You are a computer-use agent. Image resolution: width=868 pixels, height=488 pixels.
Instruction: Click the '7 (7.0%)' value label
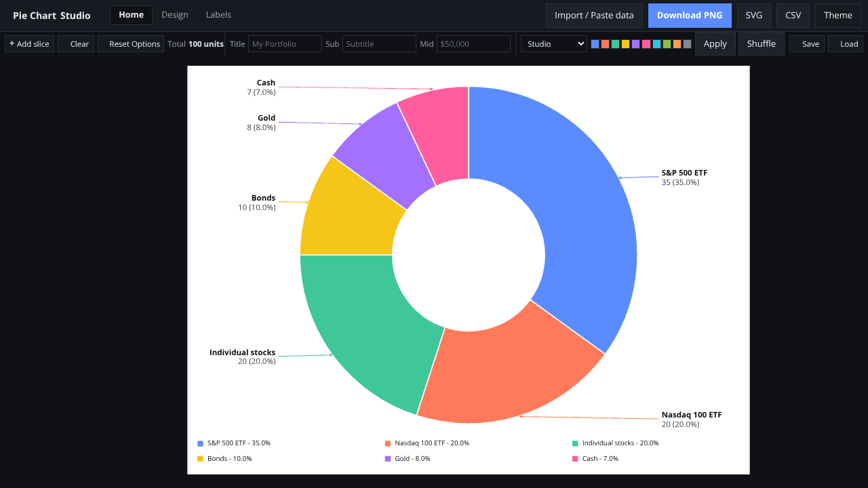click(x=261, y=92)
